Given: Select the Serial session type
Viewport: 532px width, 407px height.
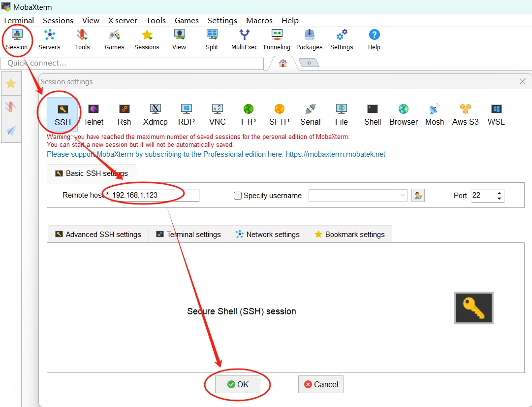Looking at the screenshot, I should tap(310, 114).
